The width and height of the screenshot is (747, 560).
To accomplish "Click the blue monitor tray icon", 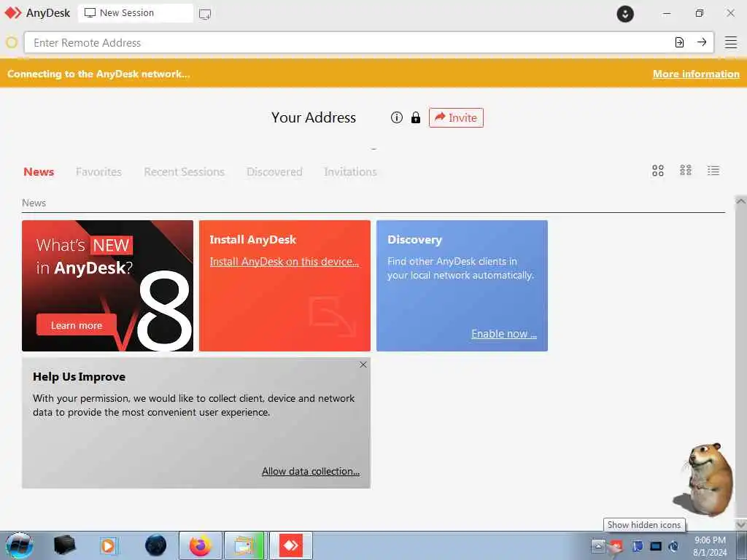I will tap(656, 546).
